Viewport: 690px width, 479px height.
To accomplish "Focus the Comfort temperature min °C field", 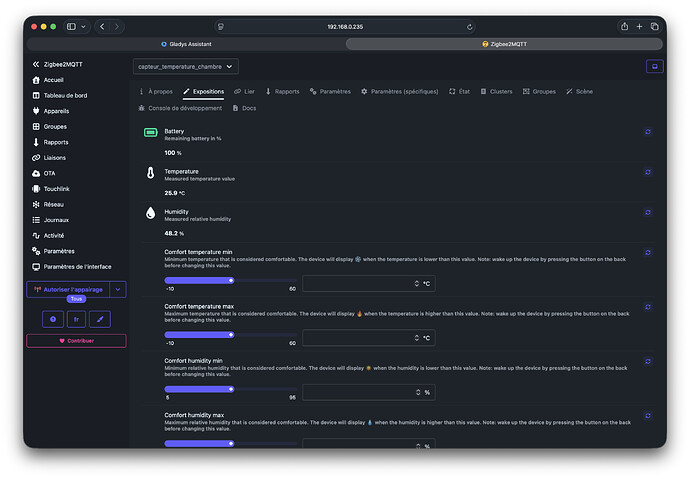I will (369, 284).
